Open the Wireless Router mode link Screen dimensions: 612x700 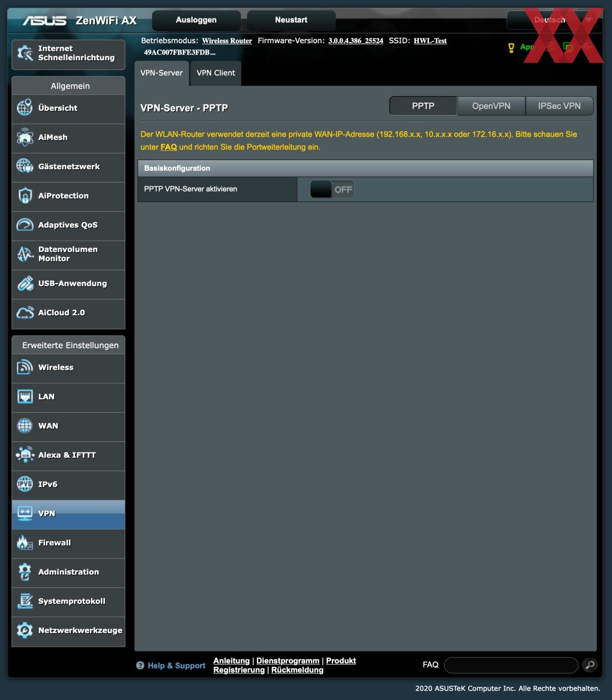tap(227, 41)
